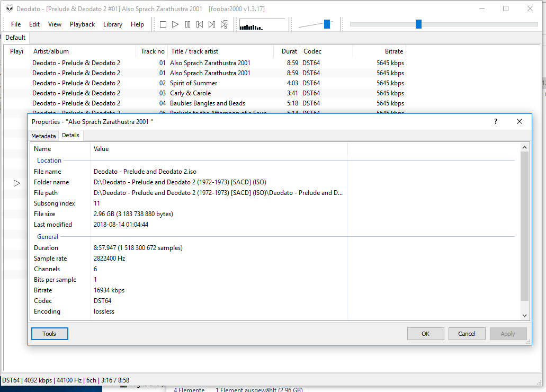This screenshot has height=392, width=546.
Task: Click the Bitrate column header
Action: [x=380, y=51]
